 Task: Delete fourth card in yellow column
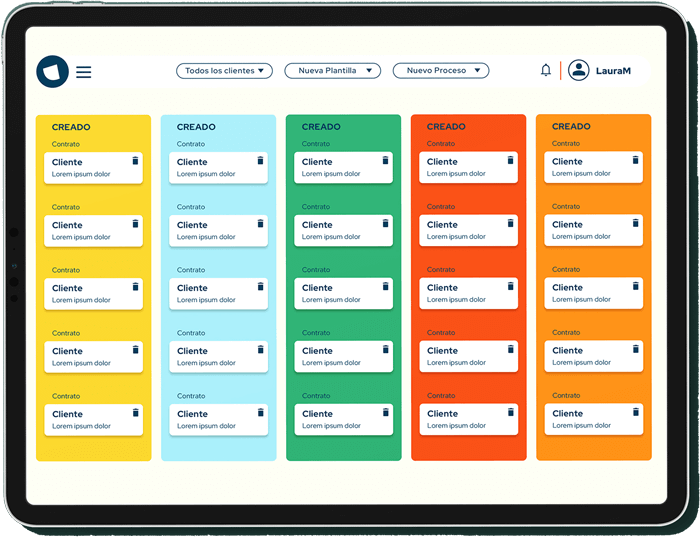click(135, 349)
